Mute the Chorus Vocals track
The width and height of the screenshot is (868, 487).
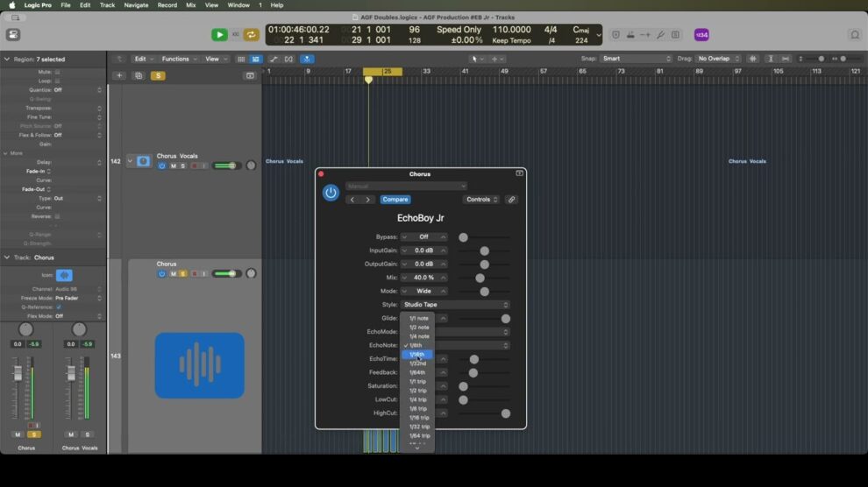[x=173, y=166]
